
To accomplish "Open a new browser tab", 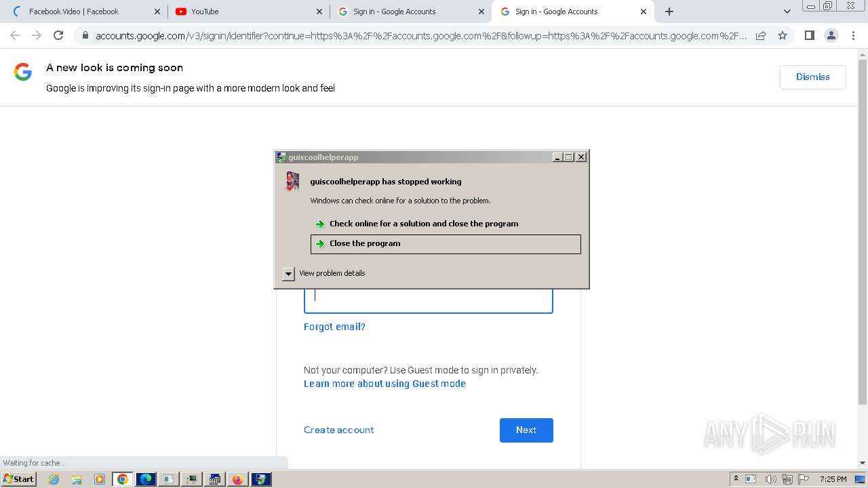I will coord(669,12).
